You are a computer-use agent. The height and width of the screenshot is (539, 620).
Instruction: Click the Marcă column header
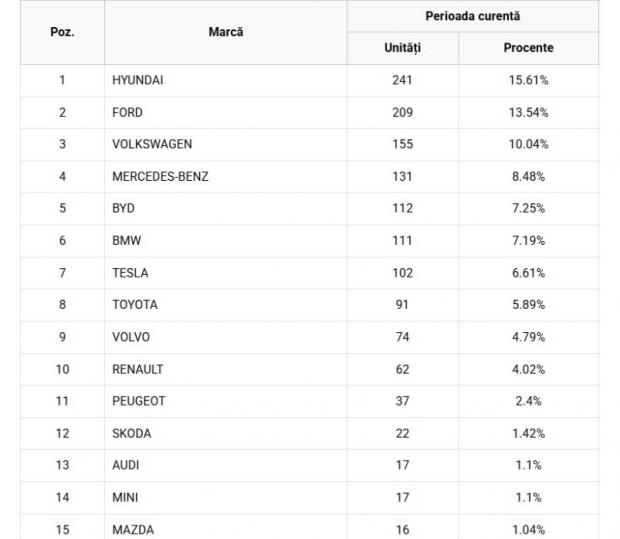tap(226, 32)
